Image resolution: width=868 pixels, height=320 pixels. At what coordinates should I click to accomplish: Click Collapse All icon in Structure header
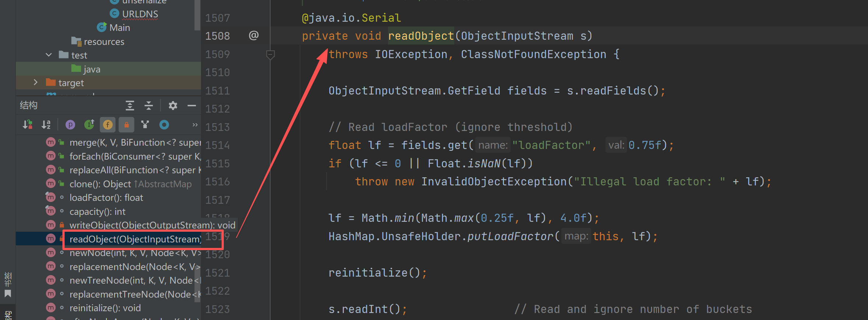pyautogui.click(x=149, y=106)
